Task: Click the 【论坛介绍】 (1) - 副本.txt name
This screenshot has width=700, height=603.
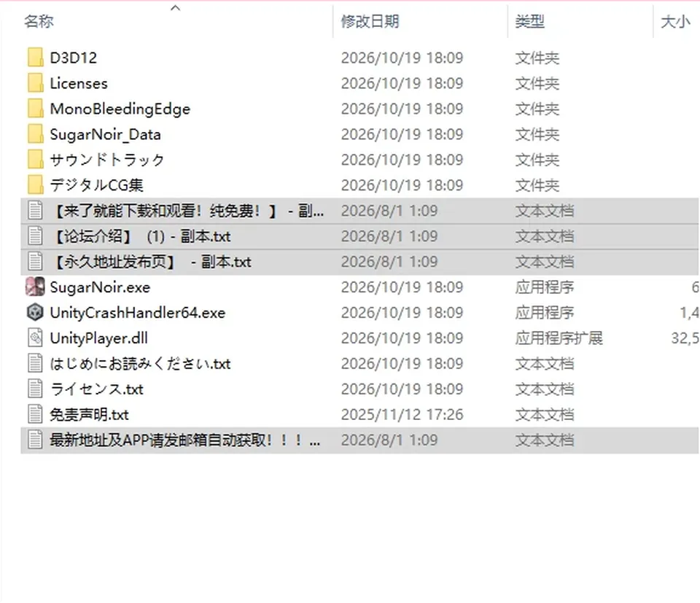Action: point(141,236)
